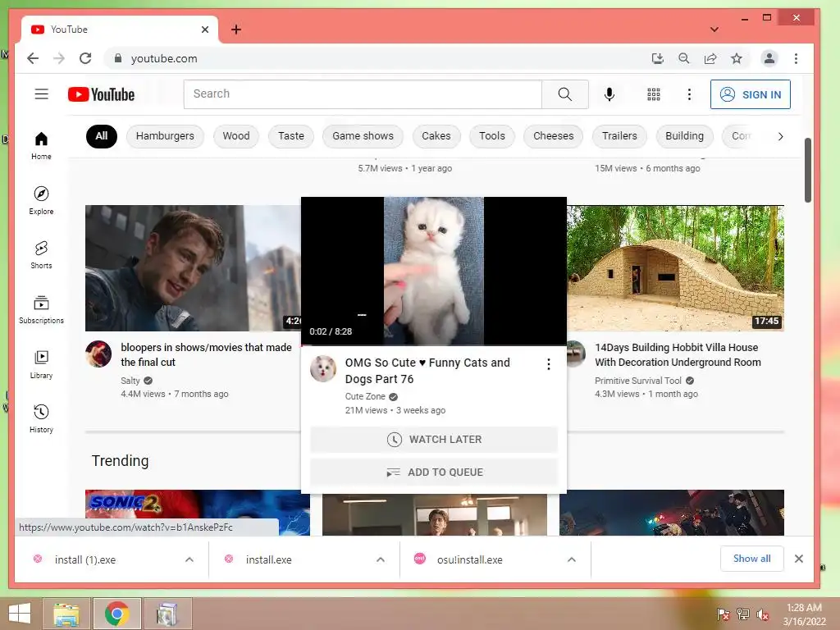
Task: Open the Chrome profile avatar
Action: point(769,58)
